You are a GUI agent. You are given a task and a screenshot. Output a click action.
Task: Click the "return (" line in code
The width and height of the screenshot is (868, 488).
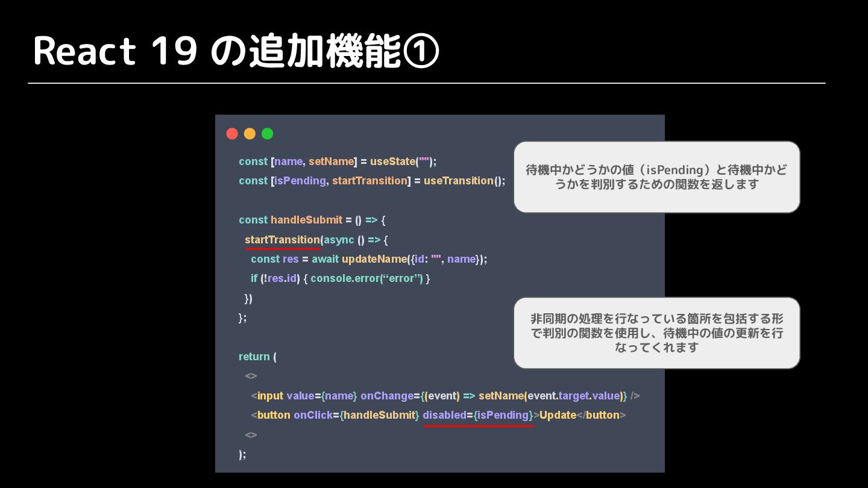[x=258, y=357]
